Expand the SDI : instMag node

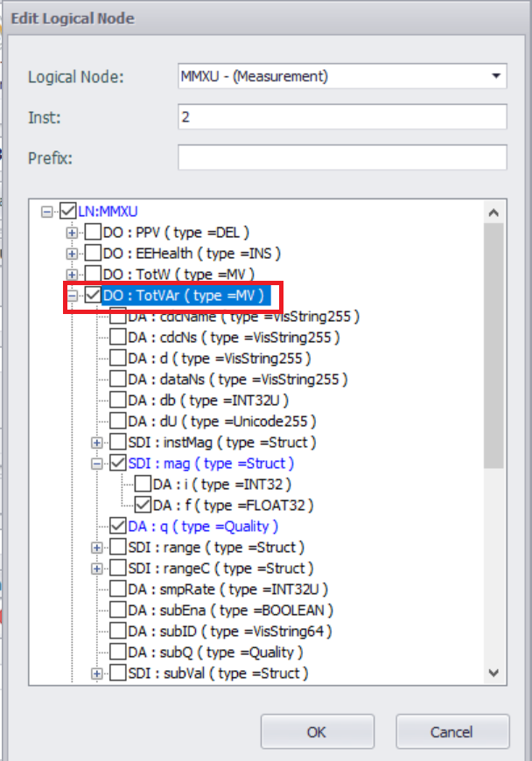tap(97, 443)
